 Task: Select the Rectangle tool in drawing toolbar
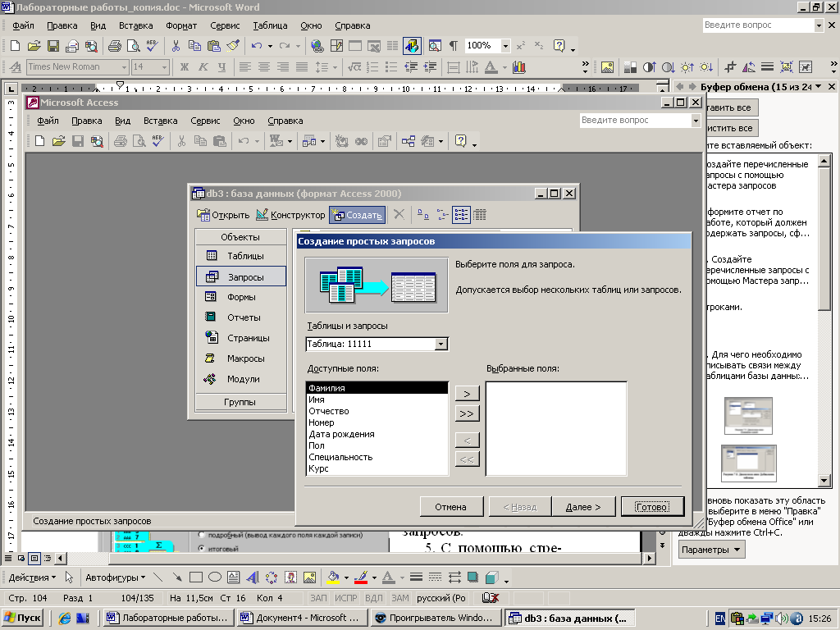pos(196,577)
